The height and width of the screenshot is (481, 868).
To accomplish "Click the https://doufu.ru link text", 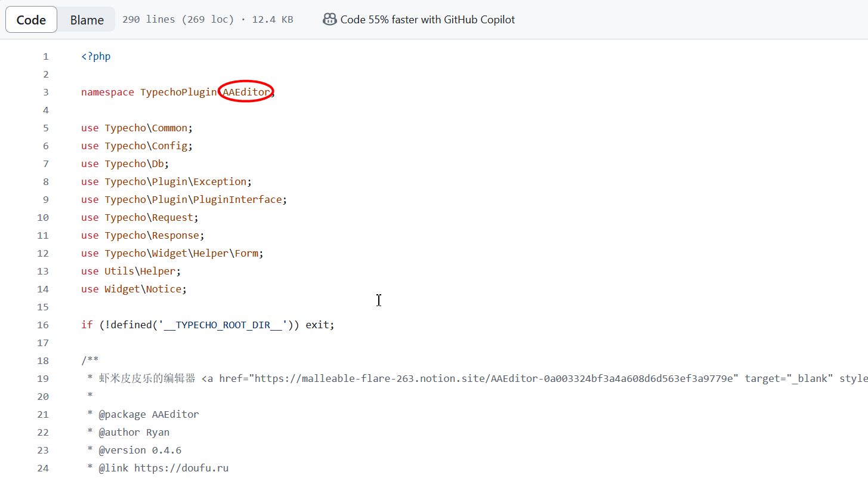I will 181,468.
